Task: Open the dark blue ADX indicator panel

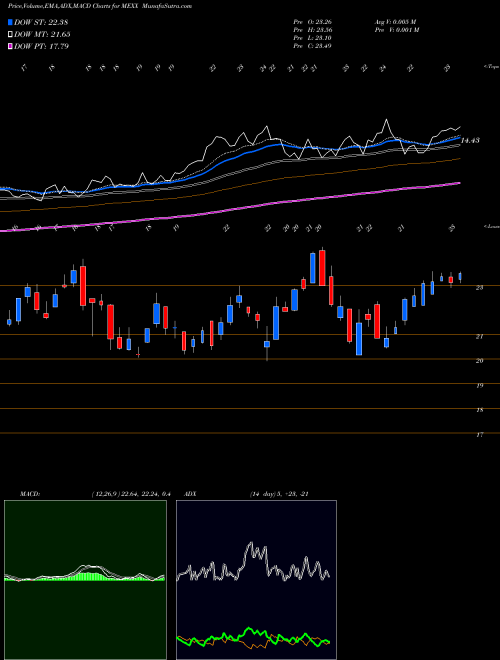Action: click(x=256, y=580)
